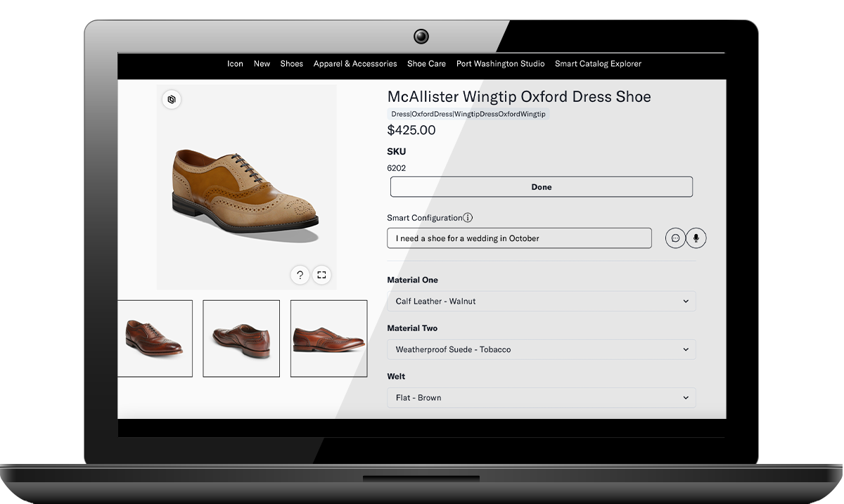
Task: Expand product image to fullscreen
Action: (321, 275)
